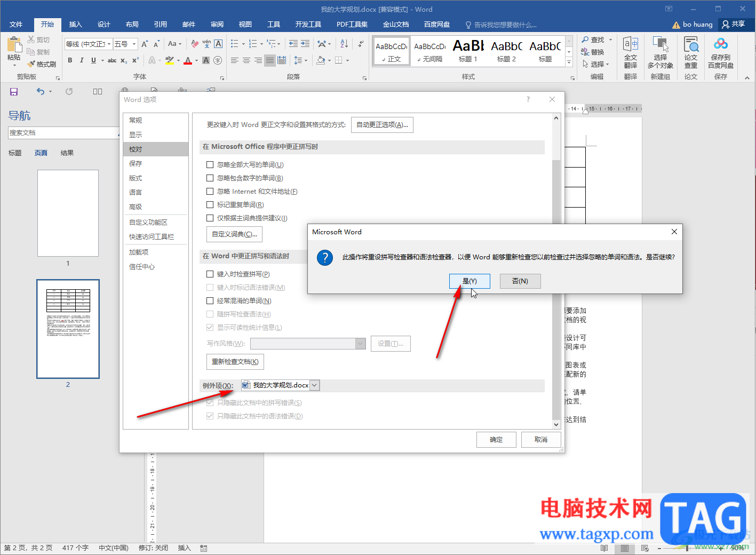Toggle 只隐藏此文档中的拼写错误 checkbox

pyautogui.click(x=210, y=403)
